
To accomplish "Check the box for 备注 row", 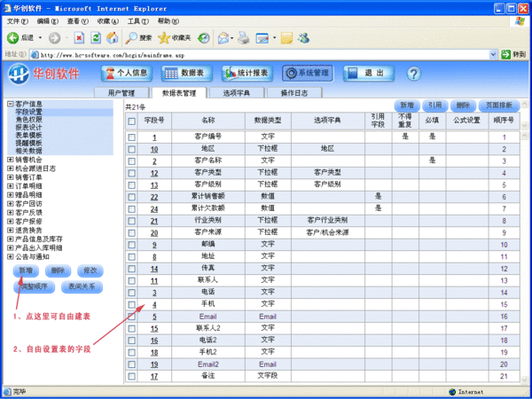I will pos(131,376).
